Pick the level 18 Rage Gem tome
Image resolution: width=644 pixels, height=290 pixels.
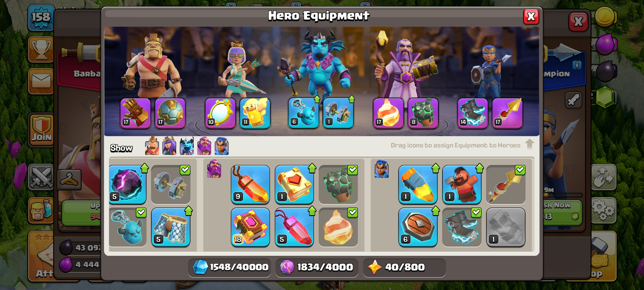250,227
